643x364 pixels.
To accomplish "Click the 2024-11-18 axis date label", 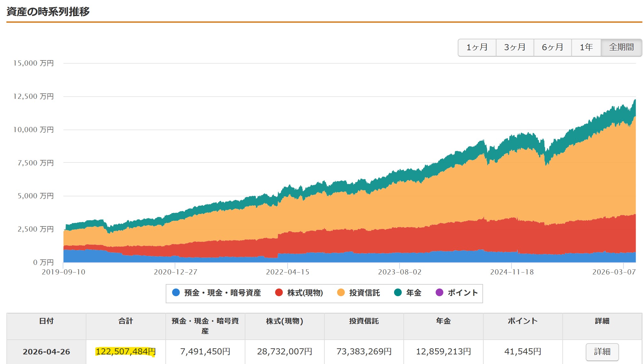I will [512, 272].
